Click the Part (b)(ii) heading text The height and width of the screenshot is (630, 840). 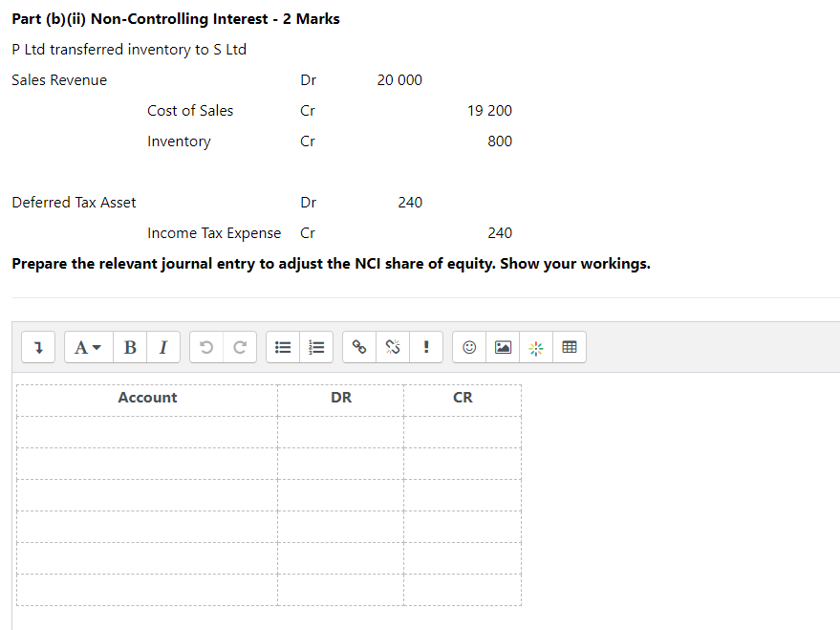coord(175,18)
